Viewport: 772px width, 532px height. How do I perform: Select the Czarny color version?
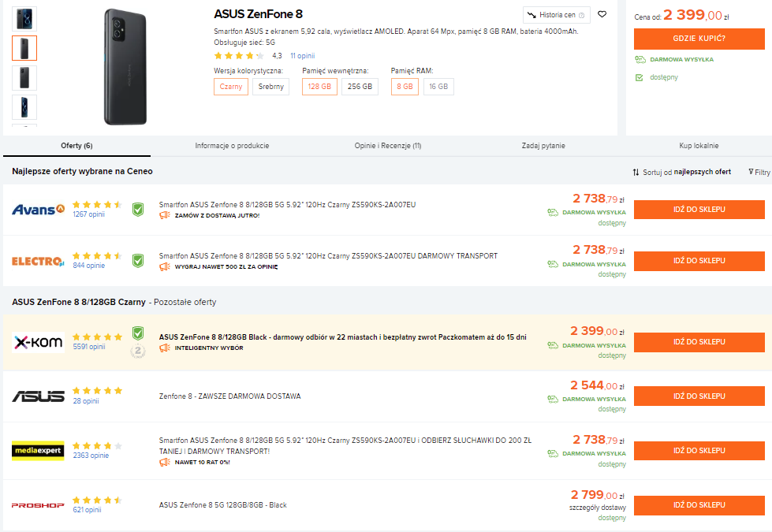pos(231,87)
